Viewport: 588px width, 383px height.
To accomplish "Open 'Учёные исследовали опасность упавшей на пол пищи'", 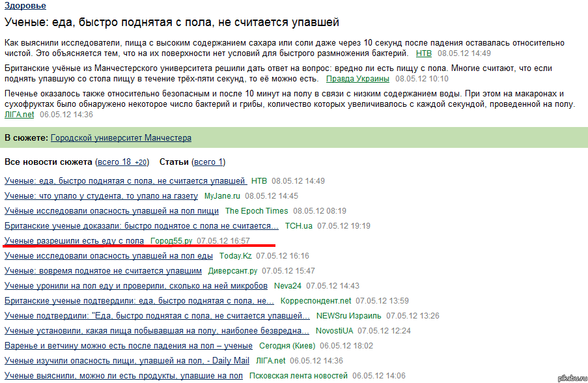I will (111, 210).
